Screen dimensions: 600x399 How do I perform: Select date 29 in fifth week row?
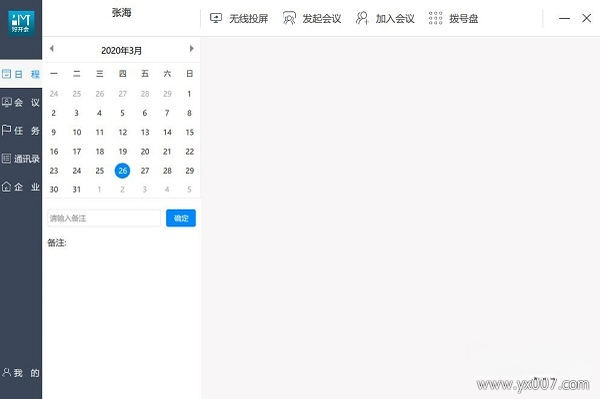click(x=189, y=171)
